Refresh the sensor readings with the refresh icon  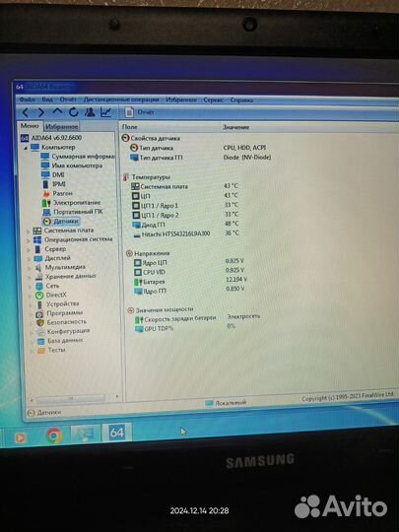pos(74,112)
